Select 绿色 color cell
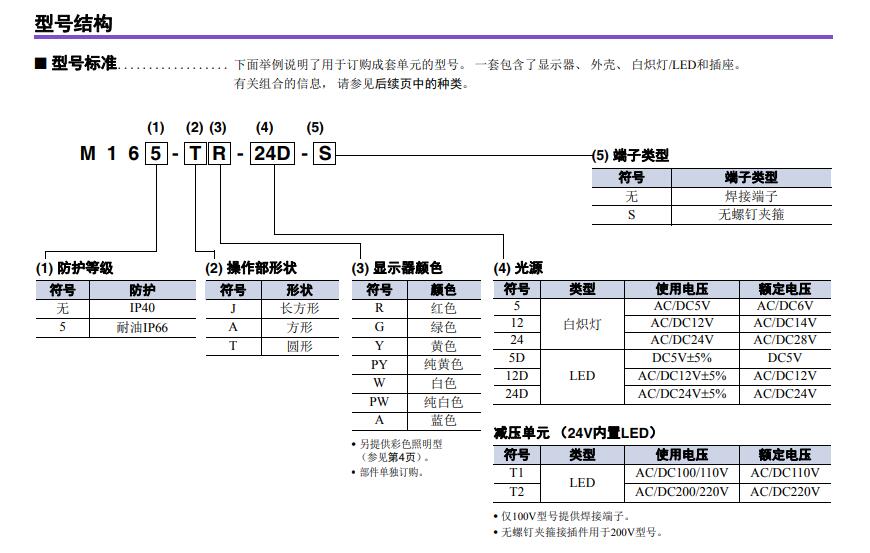The height and width of the screenshot is (553, 870). 443,327
